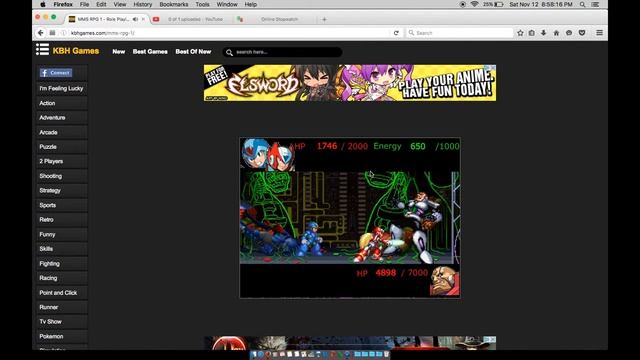Choose the Runner category
Viewport: 640px width, 360px height.
62,307
